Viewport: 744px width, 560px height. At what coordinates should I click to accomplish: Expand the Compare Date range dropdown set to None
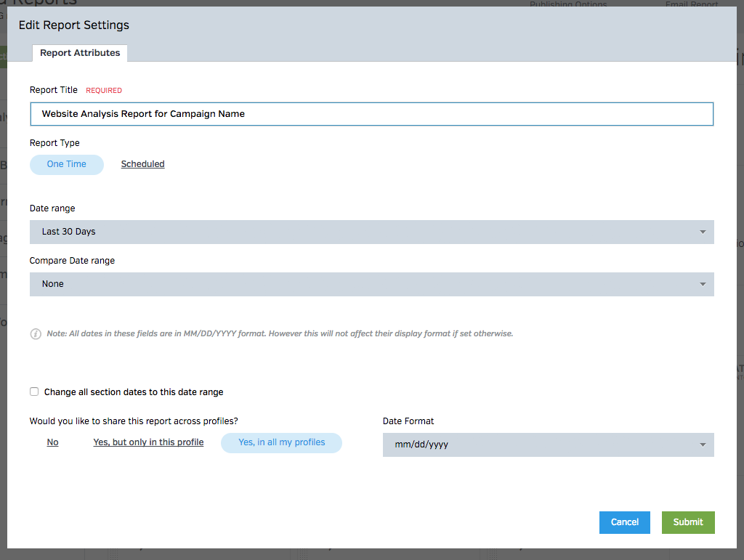(363, 284)
